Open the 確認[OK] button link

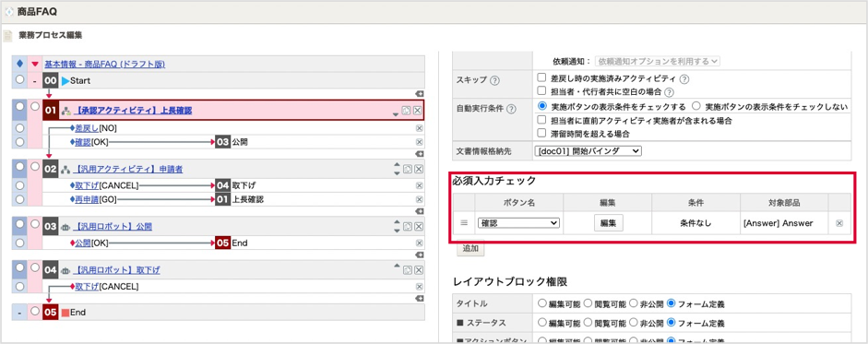pyautogui.click(x=84, y=142)
